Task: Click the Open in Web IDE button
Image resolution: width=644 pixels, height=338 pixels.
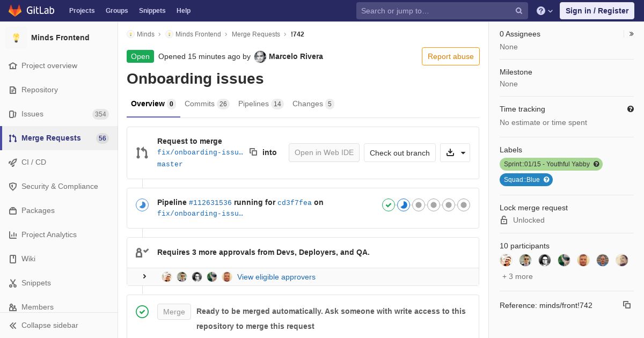Action: (324, 153)
